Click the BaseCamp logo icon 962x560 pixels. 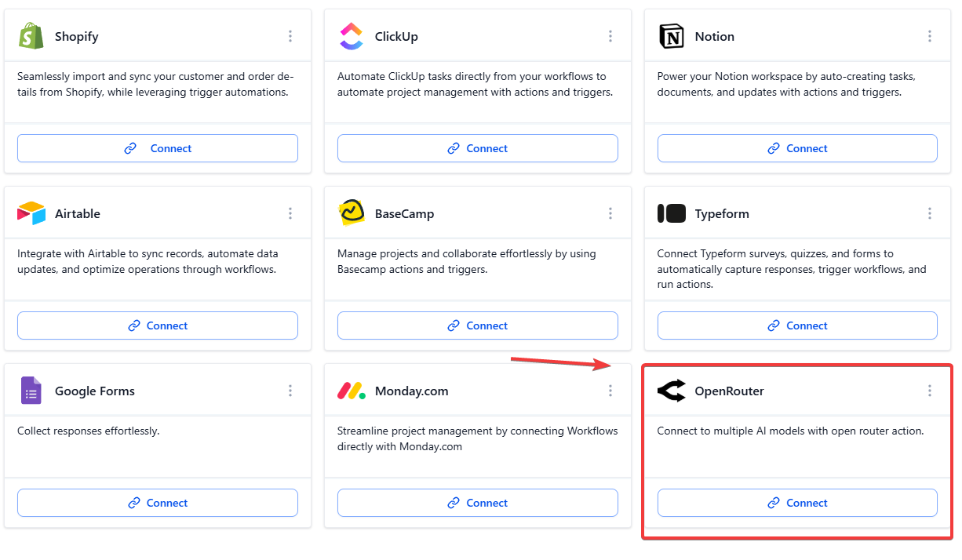(x=352, y=213)
